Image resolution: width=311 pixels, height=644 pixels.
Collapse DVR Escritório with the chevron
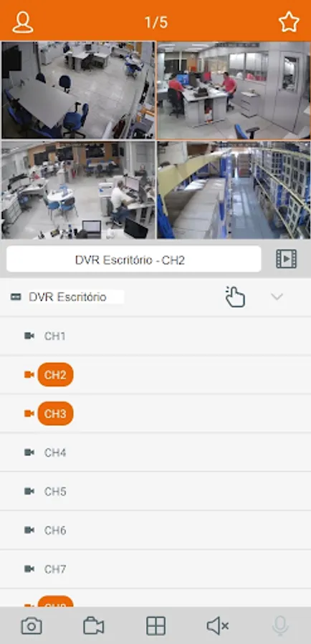277,296
